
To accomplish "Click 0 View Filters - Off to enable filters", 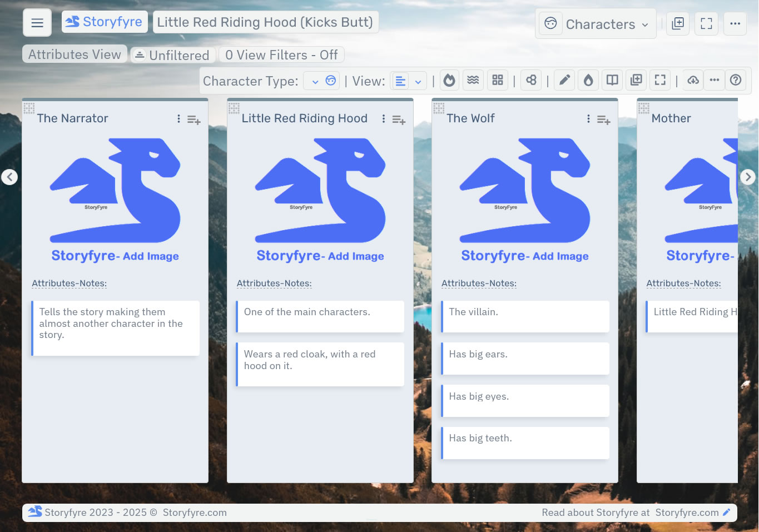I will click(x=281, y=54).
